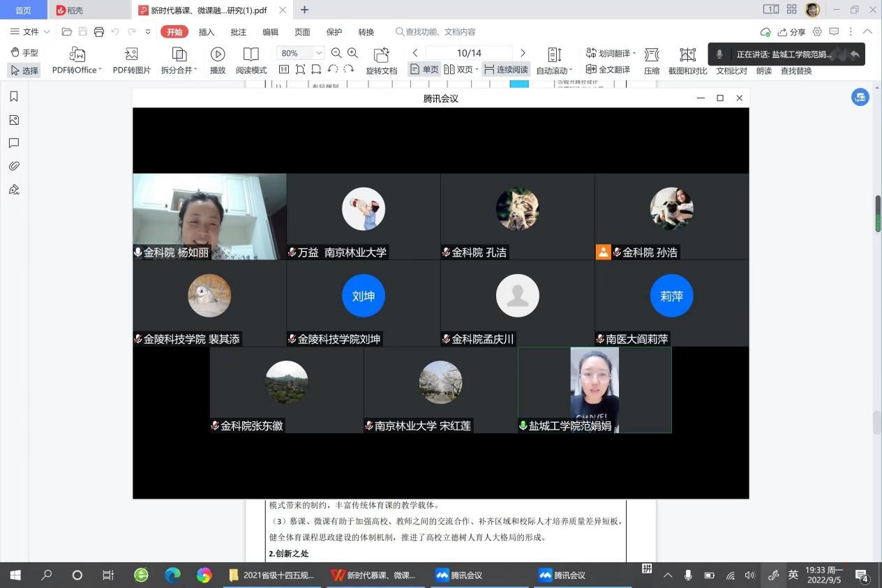This screenshot has width=882, height=588.
Task: Open the bookmark panel in left sidebar
Action: pos(14,97)
